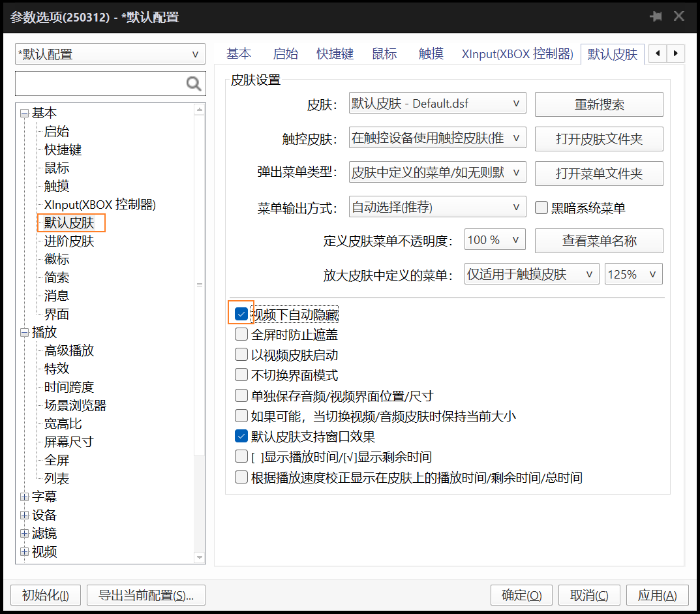Enable 不切换界面模式 checkbox
This screenshot has height=614, width=700.
pos(241,375)
